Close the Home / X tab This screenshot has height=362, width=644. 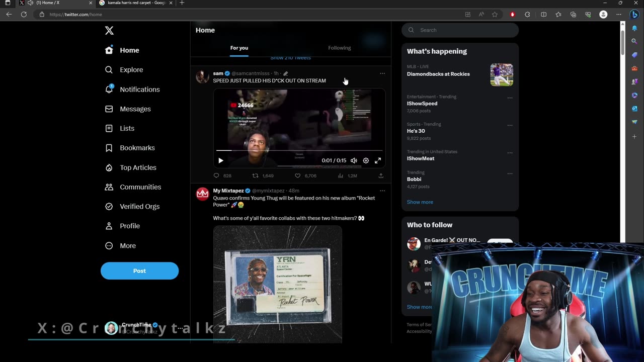[x=91, y=3]
